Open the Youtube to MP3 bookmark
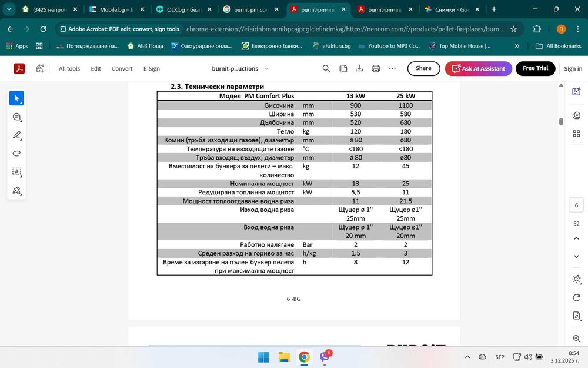The width and height of the screenshot is (588, 368). [x=389, y=46]
